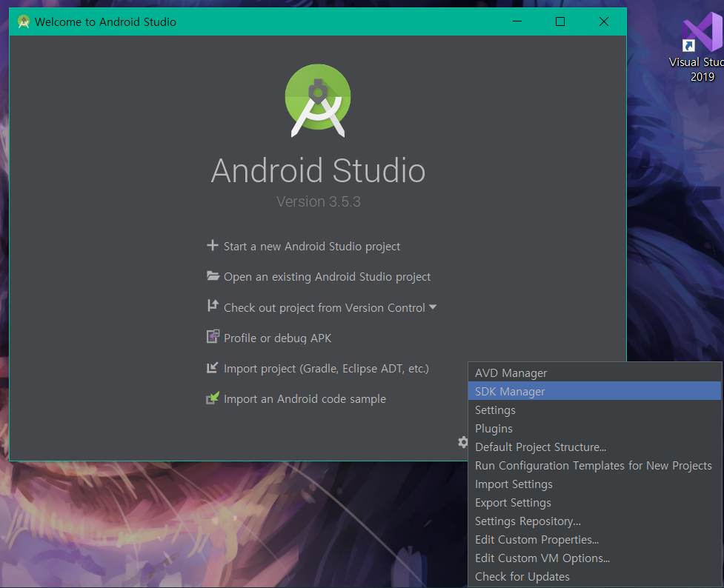The height and width of the screenshot is (588, 724).
Task: Select Import an Android code sample
Action: tap(305, 399)
